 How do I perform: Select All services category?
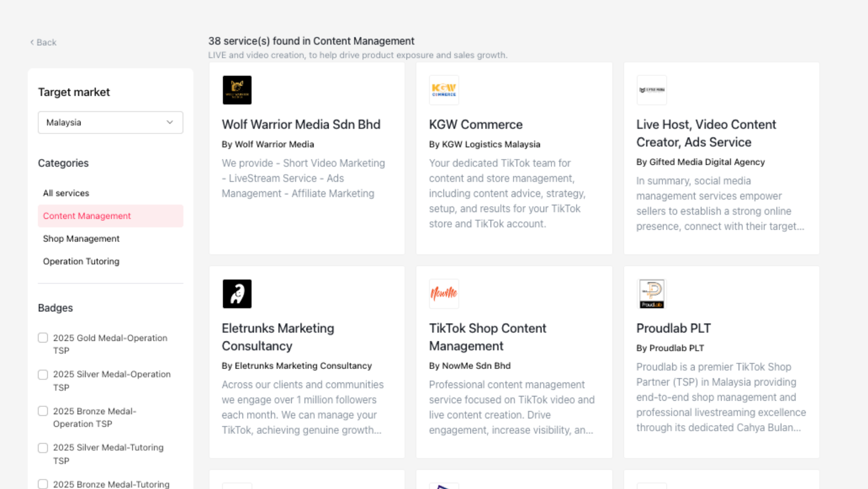click(111, 193)
